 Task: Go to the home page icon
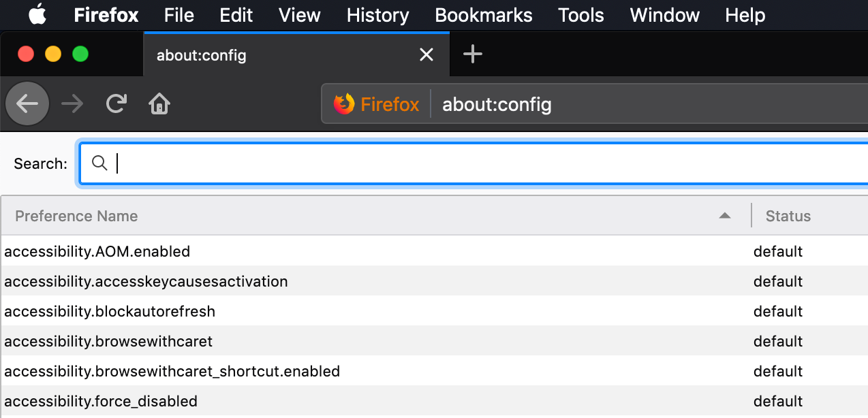point(159,104)
